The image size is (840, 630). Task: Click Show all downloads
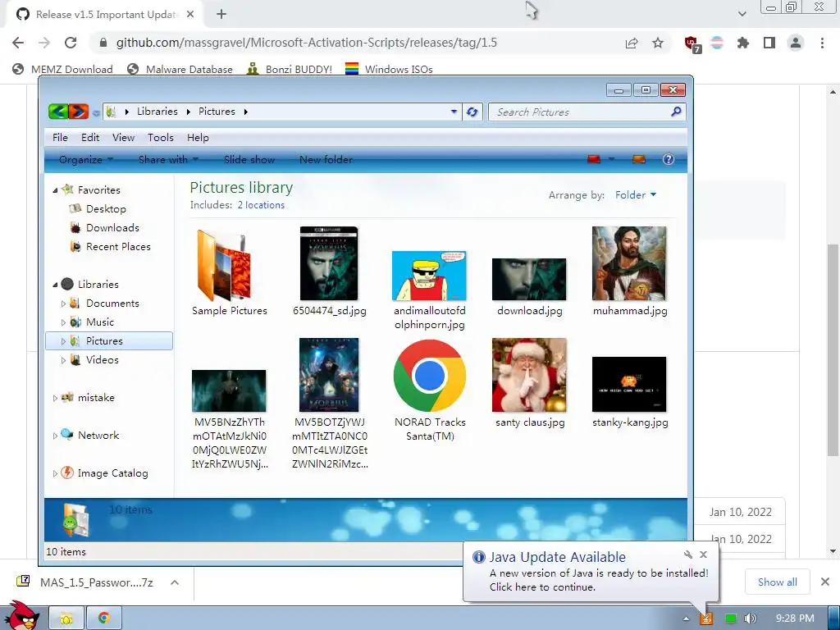pyautogui.click(x=778, y=582)
